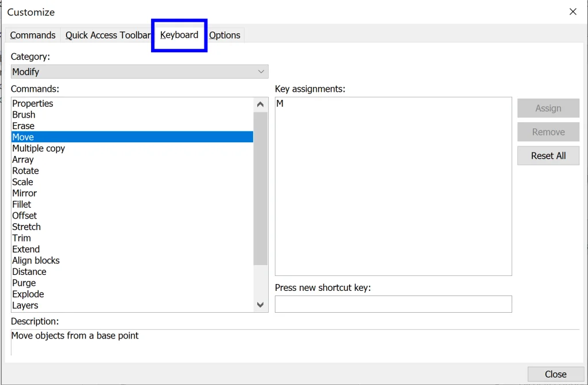Click the Reset All button
This screenshot has width=588, height=385.
(548, 155)
